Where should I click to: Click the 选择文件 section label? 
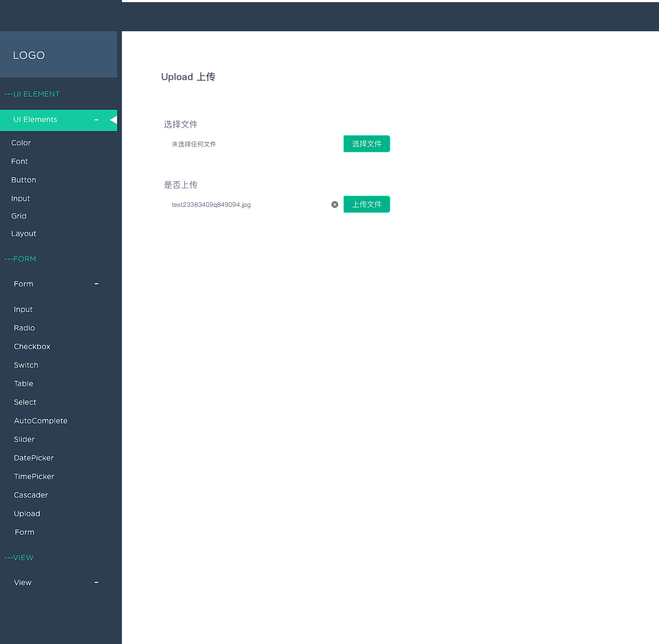[181, 124]
